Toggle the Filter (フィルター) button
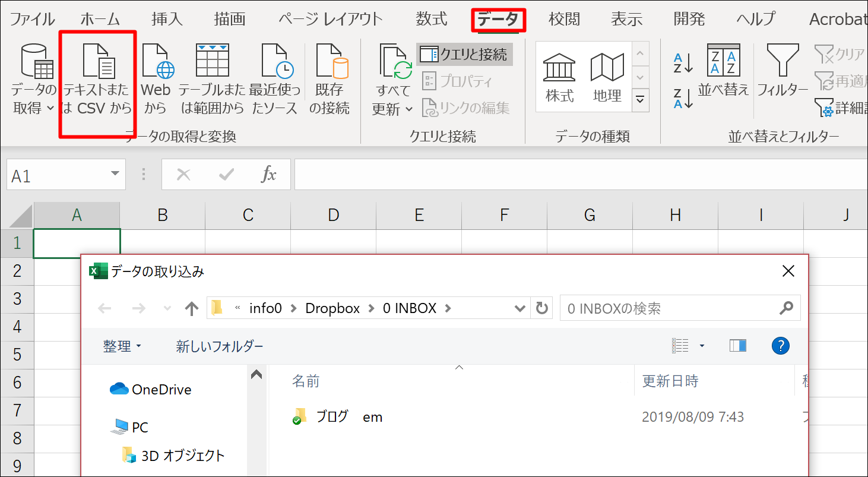This screenshot has width=868, height=477. tap(783, 70)
